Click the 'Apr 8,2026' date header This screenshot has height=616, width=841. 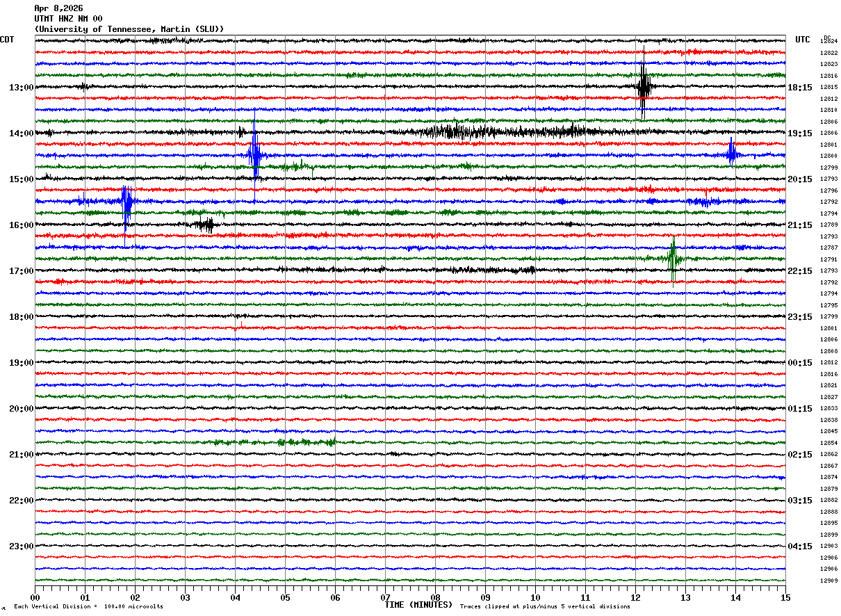[x=58, y=8]
